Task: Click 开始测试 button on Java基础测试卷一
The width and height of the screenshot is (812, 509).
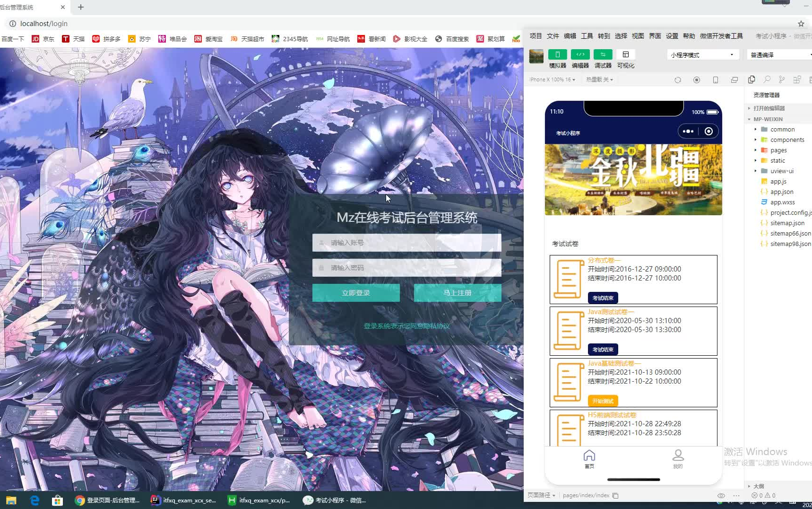Action: pyautogui.click(x=603, y=401)
